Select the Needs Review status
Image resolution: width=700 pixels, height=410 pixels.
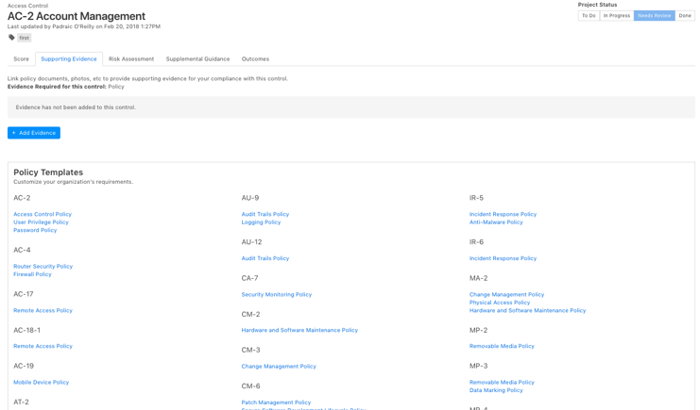654,16
